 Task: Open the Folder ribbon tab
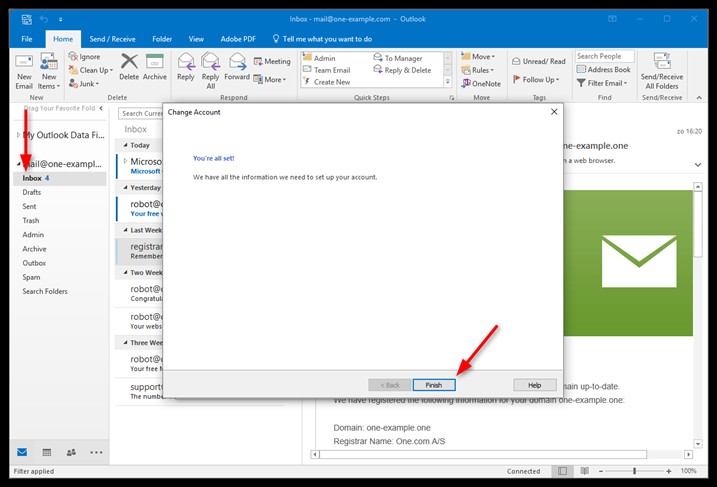[x=162, y=39]
